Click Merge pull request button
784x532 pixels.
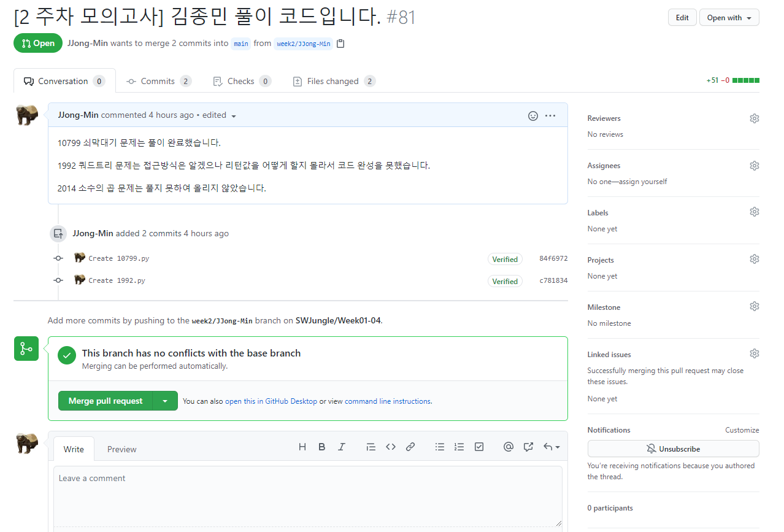pyautogui.click(x=106, y=401)
